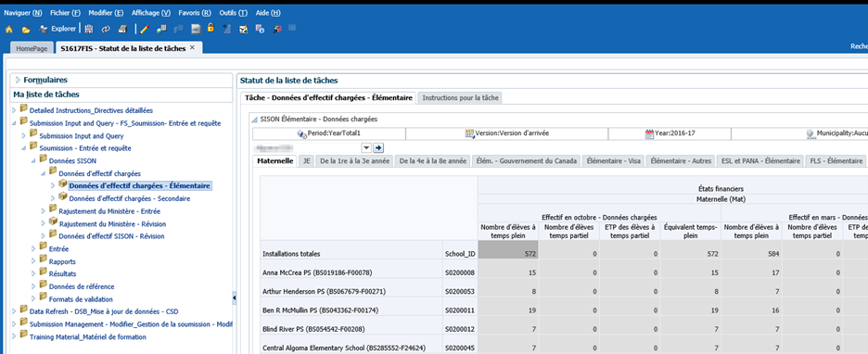
Task: Open the Outils menu
Action: click(x=233, y=13)
